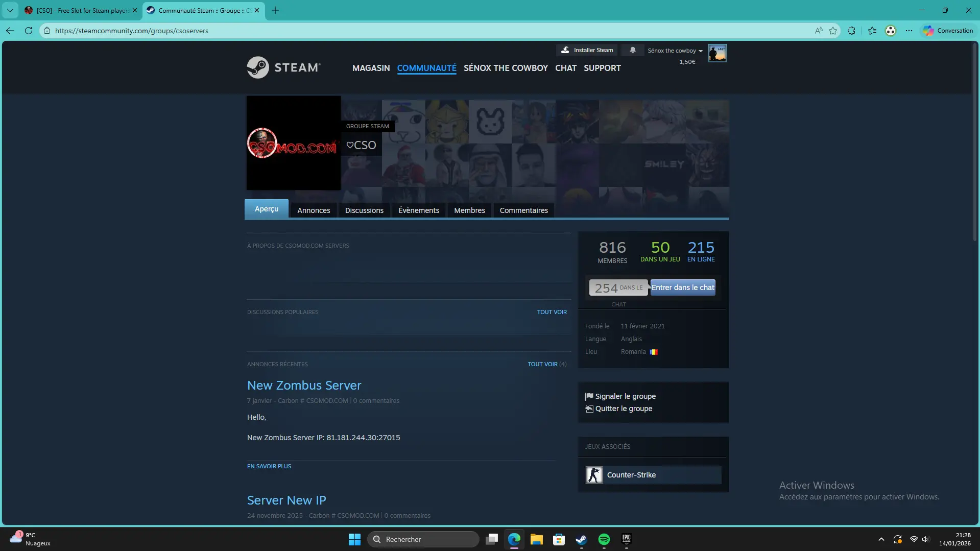Toggle read aloud icon in address bar
This screenshot has height=551, width=980.
point(819,31)
